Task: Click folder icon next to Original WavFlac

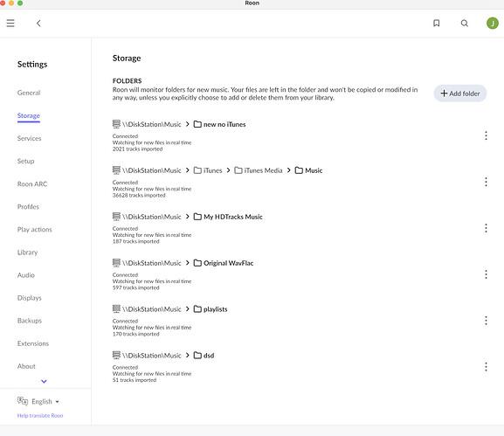Action: coord(197,263)
